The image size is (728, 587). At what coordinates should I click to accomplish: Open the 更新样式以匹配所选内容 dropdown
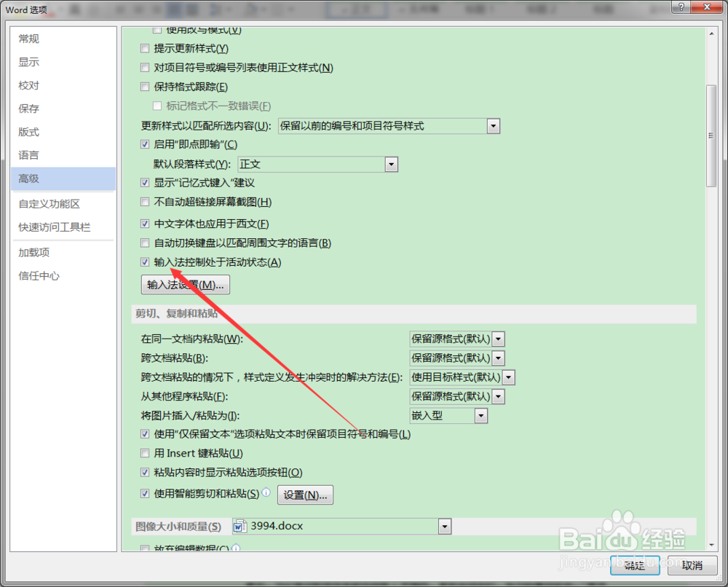(x=494, y=125)
